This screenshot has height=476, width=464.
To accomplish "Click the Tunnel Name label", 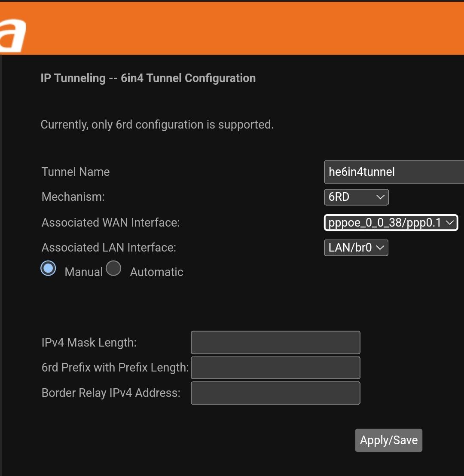I will (76, 172).
